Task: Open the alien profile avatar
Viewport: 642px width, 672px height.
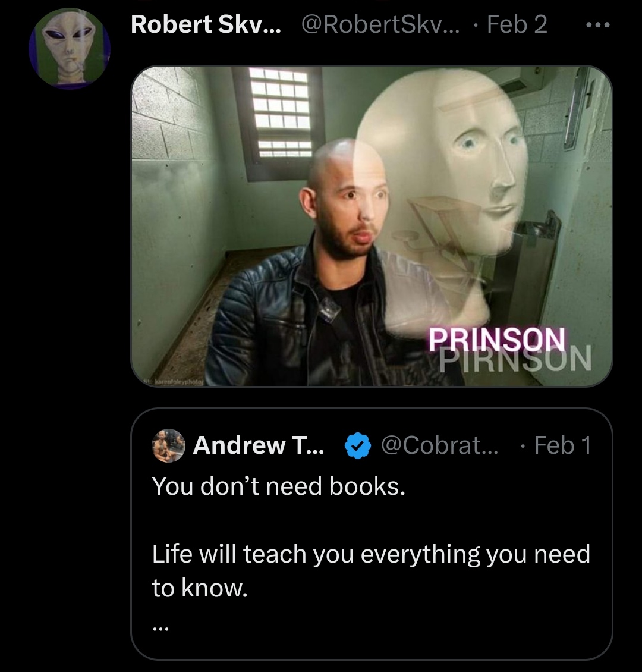Action: pyautogui.click(x=70, y=48)
